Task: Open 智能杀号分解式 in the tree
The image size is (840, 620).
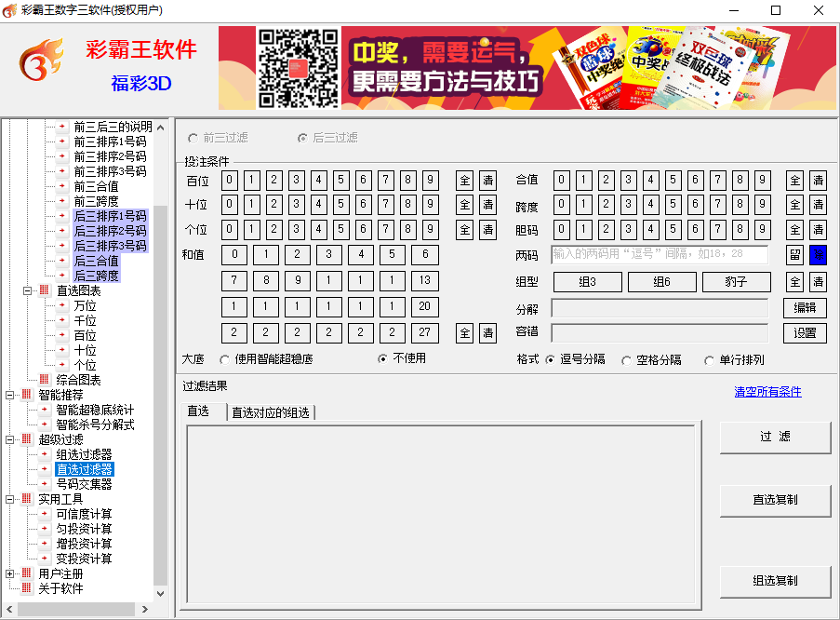Action: (95, 425)
